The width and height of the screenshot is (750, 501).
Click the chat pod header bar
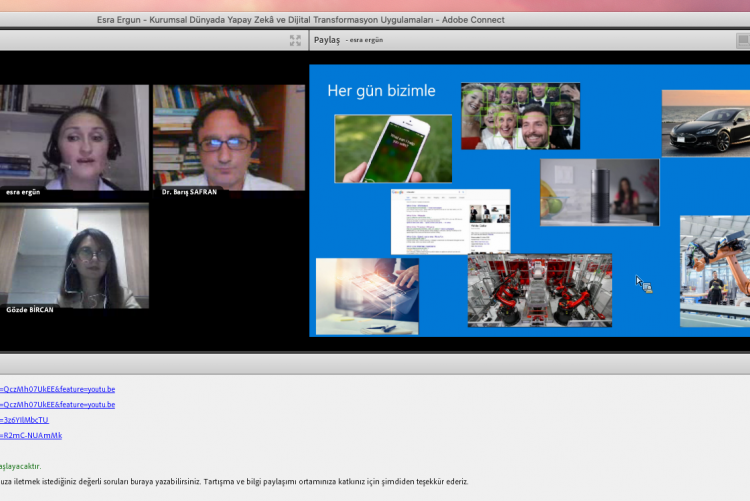(375, 365)
